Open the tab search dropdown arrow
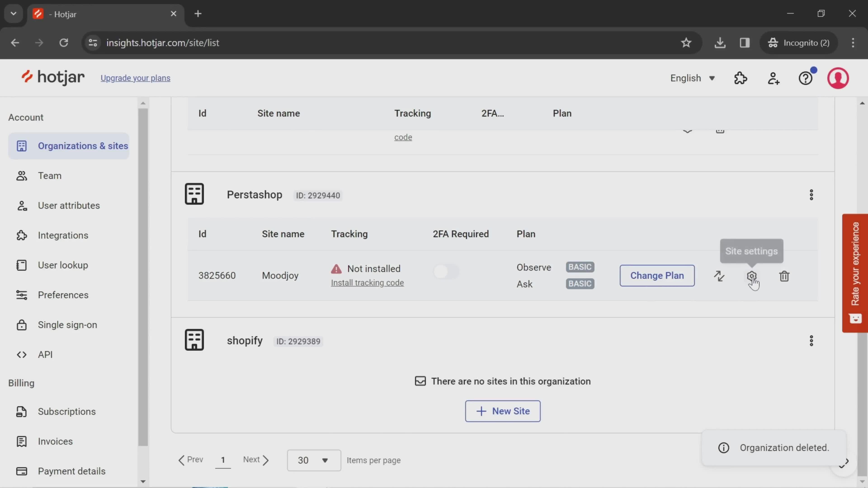This screenshot has height=488, width=868. click(x=14, y=14)
